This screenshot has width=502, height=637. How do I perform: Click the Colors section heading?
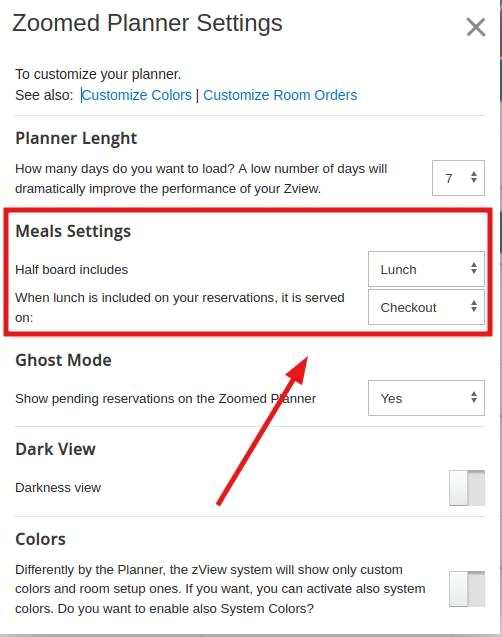pos(40,540)
